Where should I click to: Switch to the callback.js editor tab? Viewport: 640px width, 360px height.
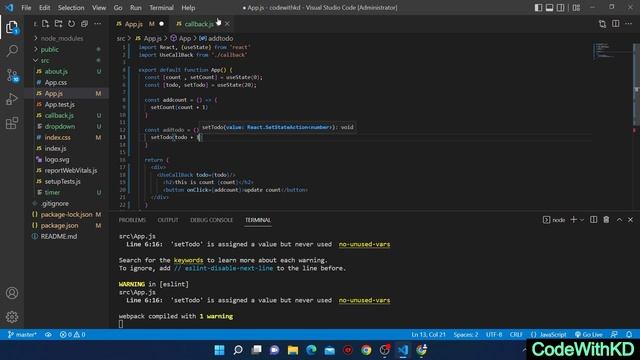click(199, 24)
